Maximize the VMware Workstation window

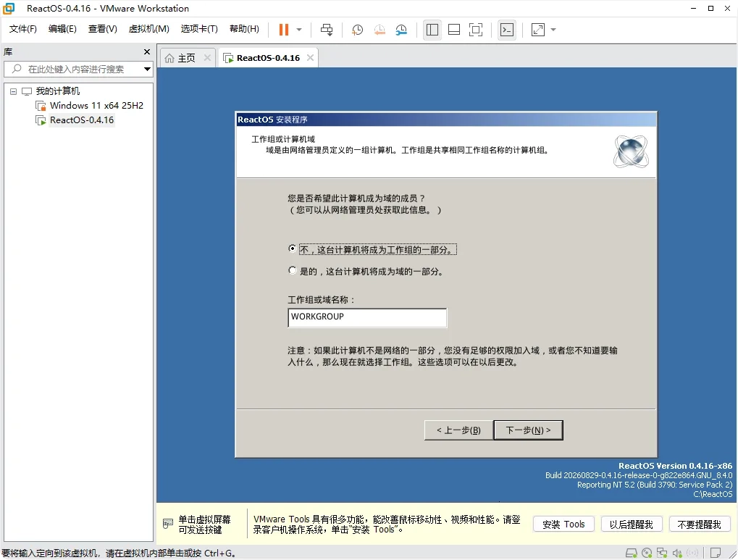[x=710, y=8]
